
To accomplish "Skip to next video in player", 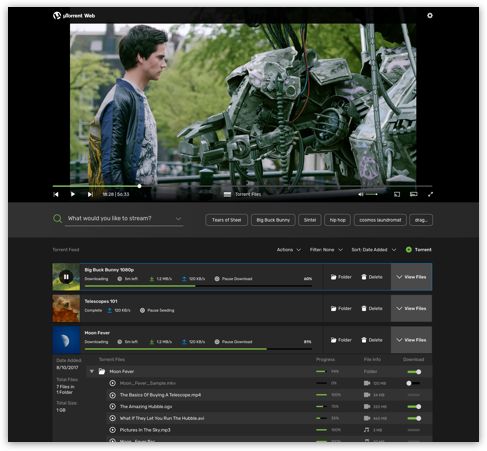I will [x=90, y=194].
